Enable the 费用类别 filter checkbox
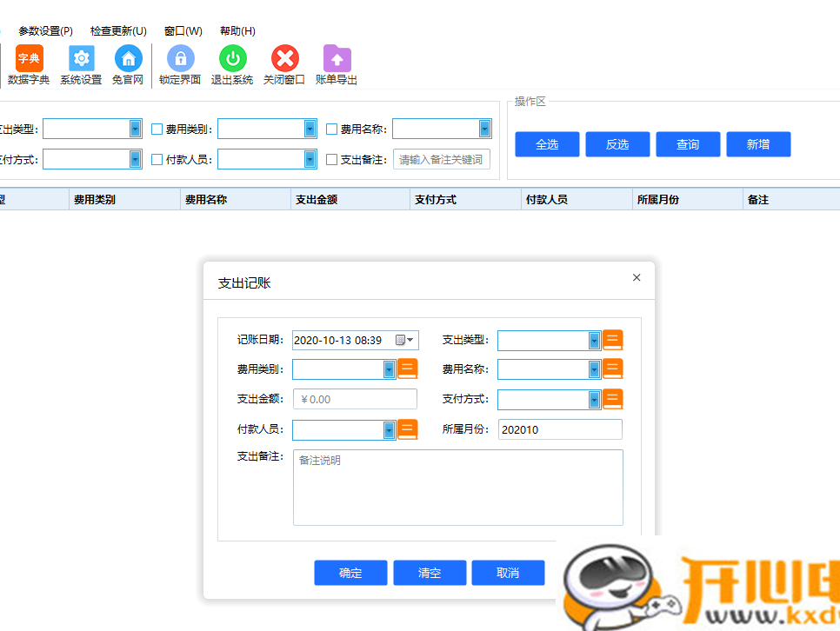The width and height of the screenshot is (840, 631). 156,128
